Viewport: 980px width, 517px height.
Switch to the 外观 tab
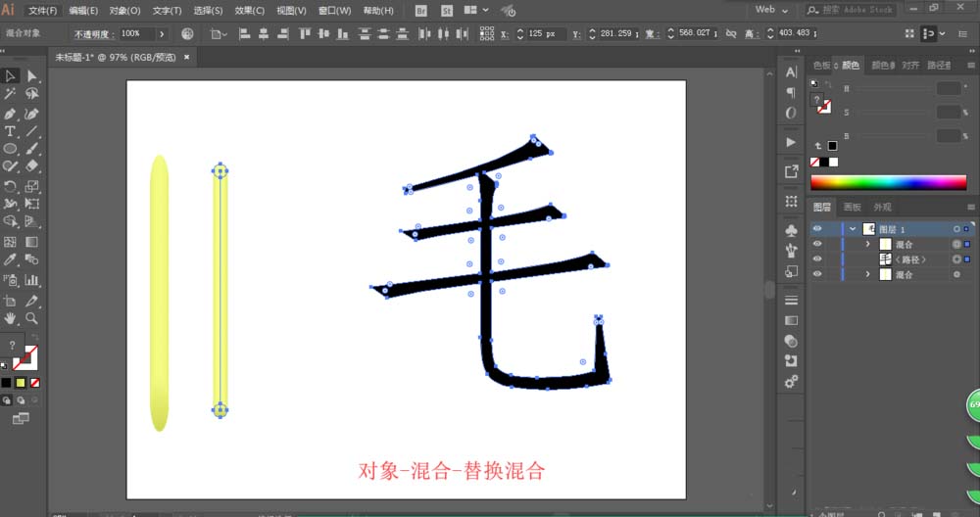(x=883, y=208)
